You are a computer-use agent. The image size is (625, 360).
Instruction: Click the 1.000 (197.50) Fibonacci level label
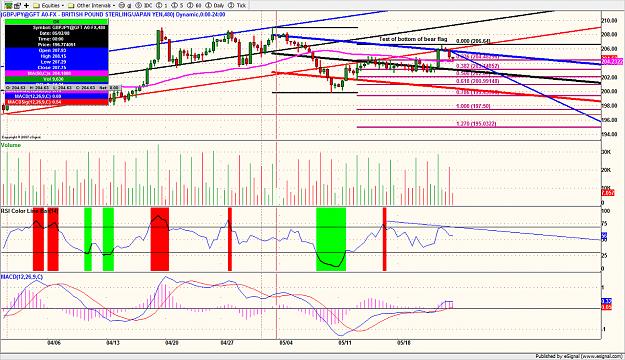coord(473,106)
